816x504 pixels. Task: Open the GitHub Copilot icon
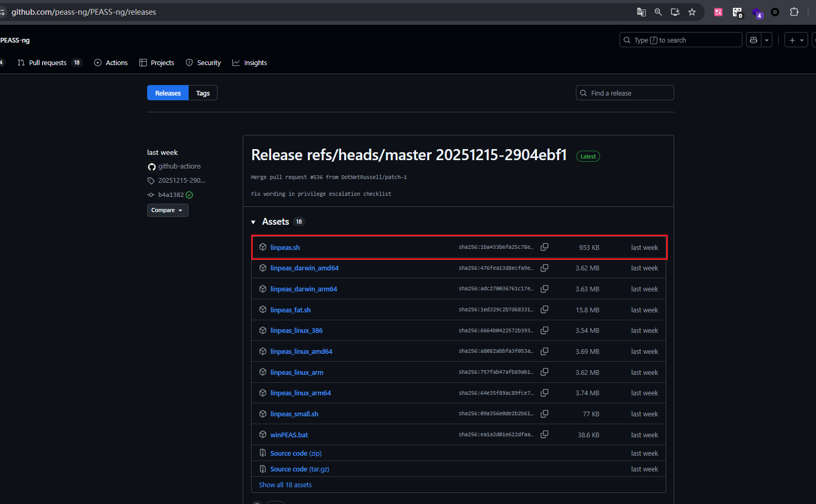click(753, 40)
